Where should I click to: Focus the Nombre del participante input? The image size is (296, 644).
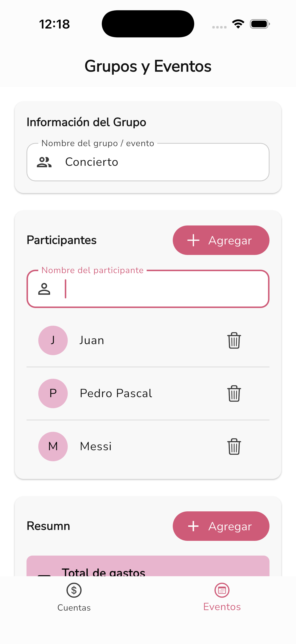[165, 289]
